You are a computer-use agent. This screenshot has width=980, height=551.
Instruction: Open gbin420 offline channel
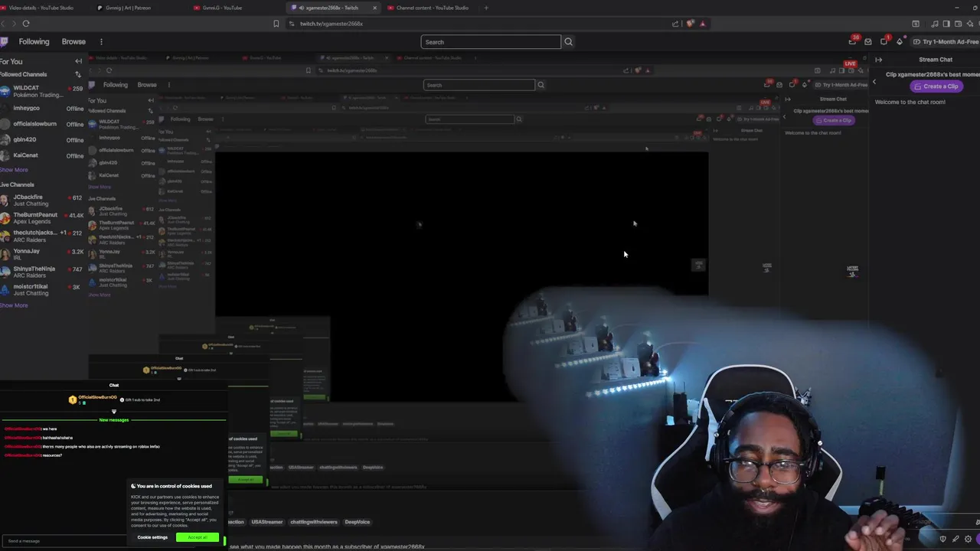tap(41, 140)
